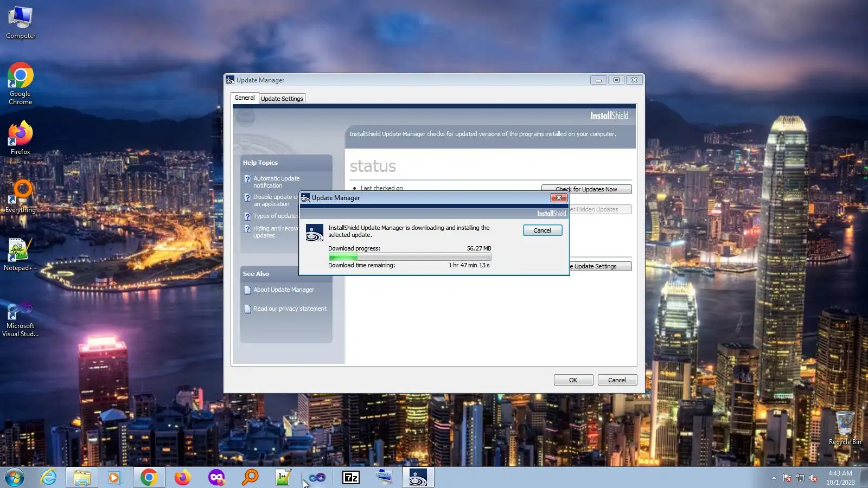Open the Action Center flag in the tray

pos(787,478)
